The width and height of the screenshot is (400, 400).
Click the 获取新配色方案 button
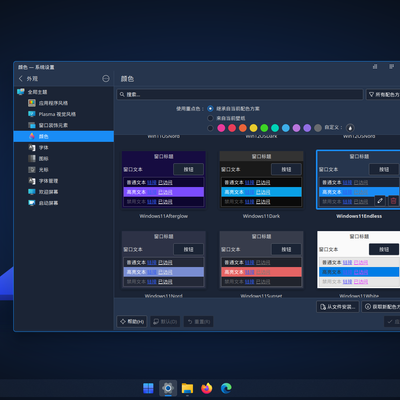point(381,307)
